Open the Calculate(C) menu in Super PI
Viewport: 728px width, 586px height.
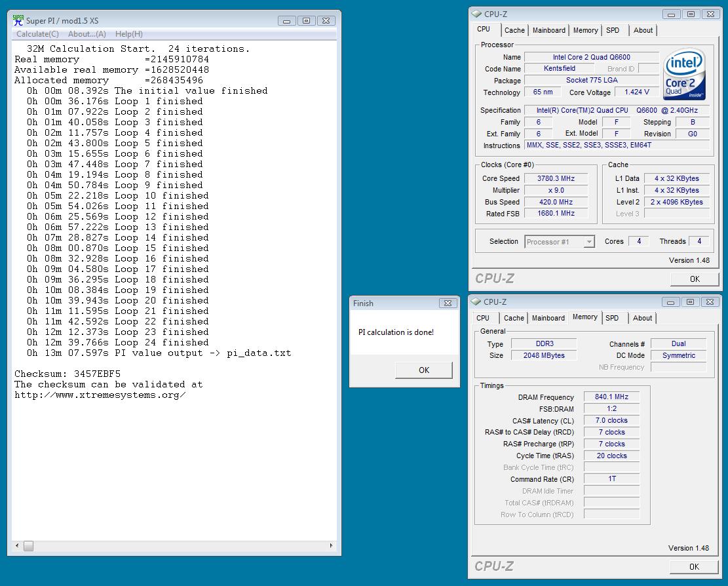[37, 34]
